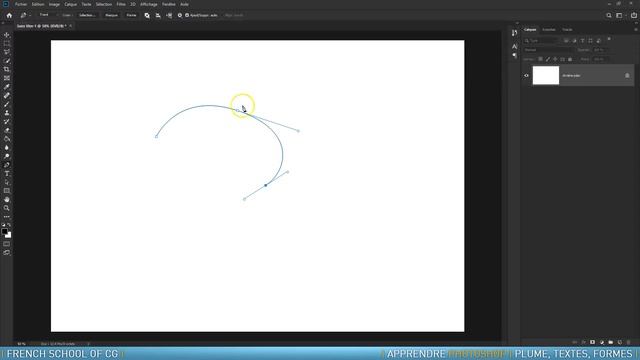Open the layer filter Type dropdown
This screenshot has height=360, width=640.
click(x=542, y=41)
